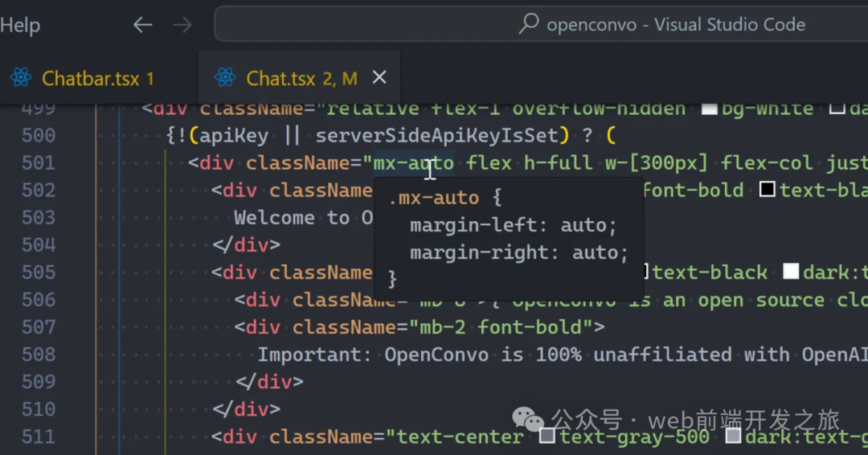Click 'Welcome to' text on line 503

pyautogui.click(x=291, y=218)
